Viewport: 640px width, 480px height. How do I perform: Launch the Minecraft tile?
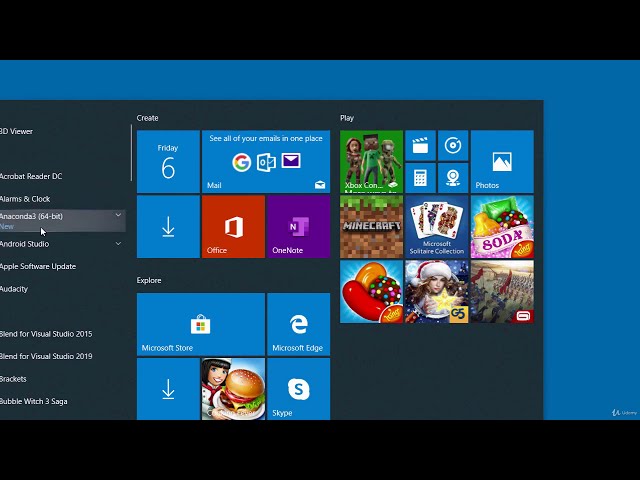[371, 227]
